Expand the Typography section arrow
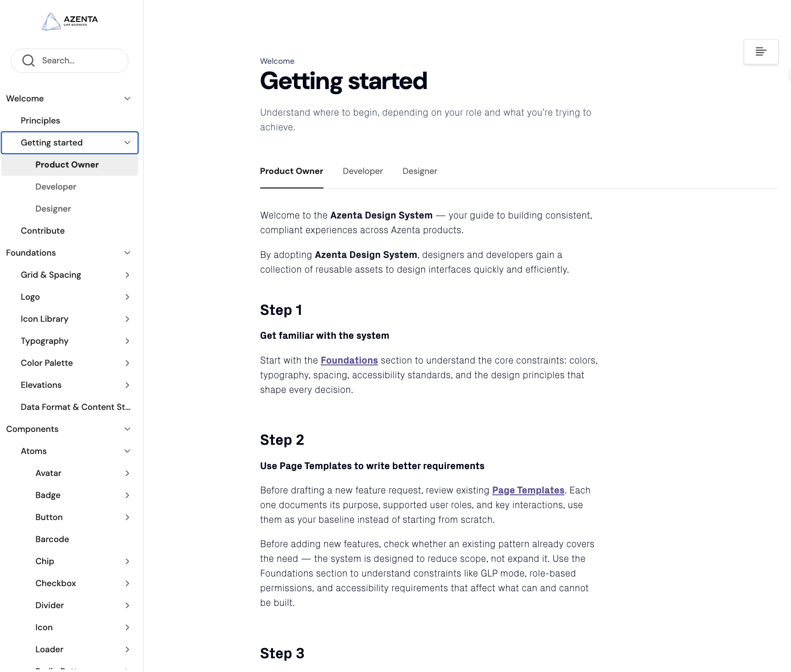Image resolution: width=791 pixels, height=672 pixels. [128, 341]
